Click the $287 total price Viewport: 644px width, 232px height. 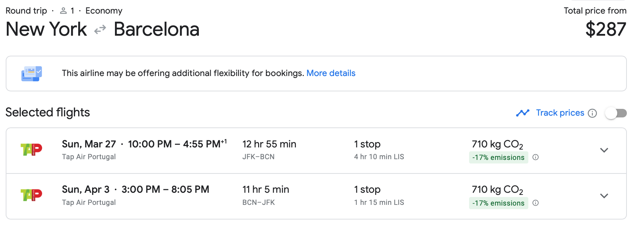coord(606,29)
